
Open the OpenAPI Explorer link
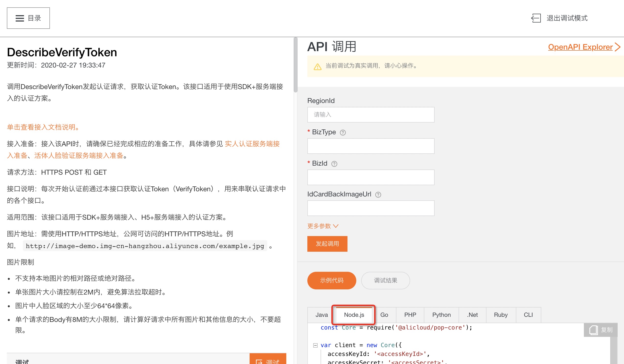[580, 47]
